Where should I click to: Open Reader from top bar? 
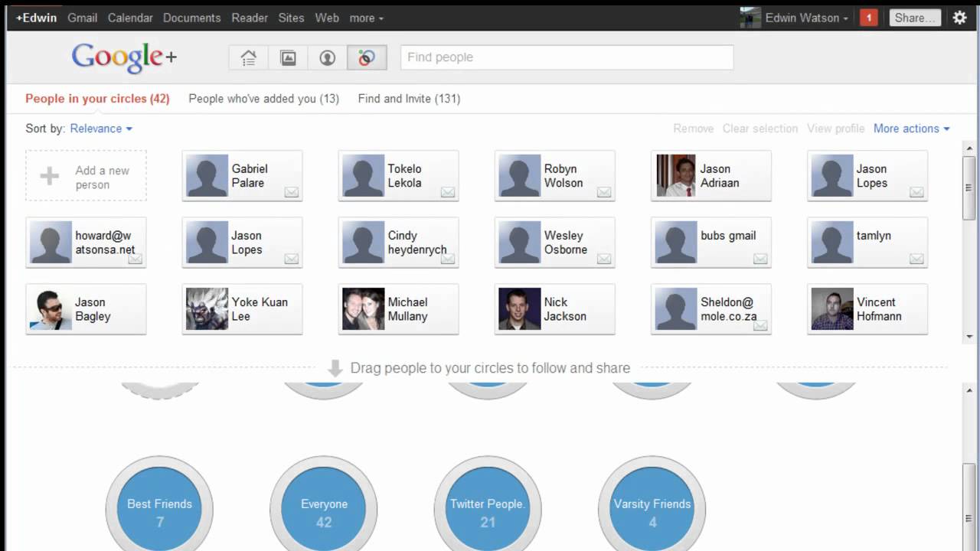coord(250,18)
